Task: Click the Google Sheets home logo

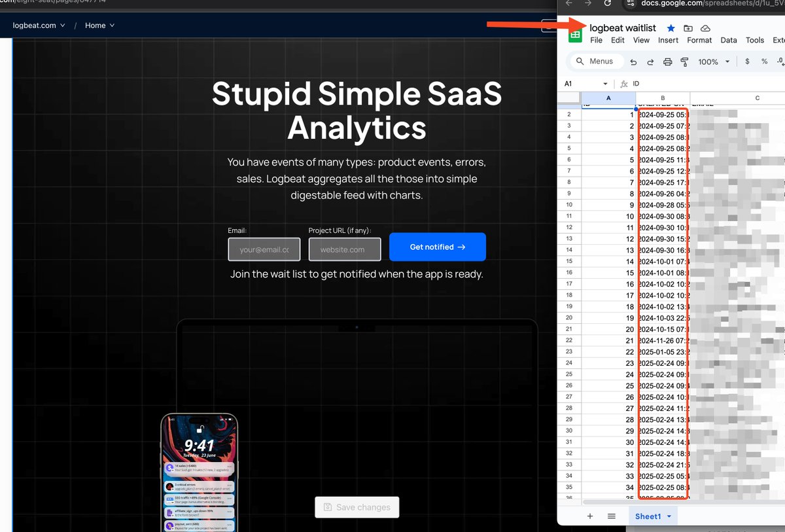Action: 576,35
